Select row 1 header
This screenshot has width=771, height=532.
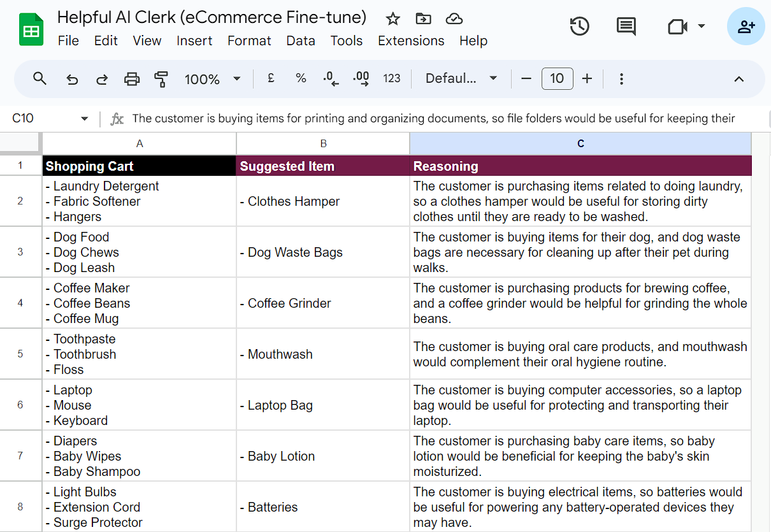(20, 166)
